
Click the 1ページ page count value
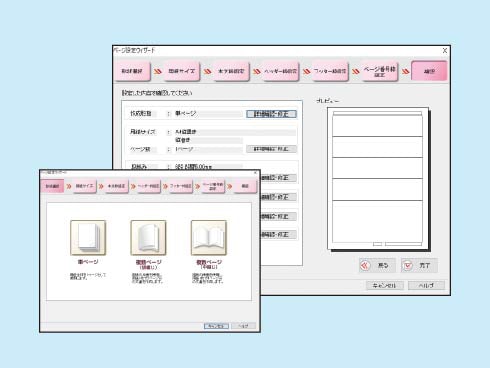click(x=184, y=149)
